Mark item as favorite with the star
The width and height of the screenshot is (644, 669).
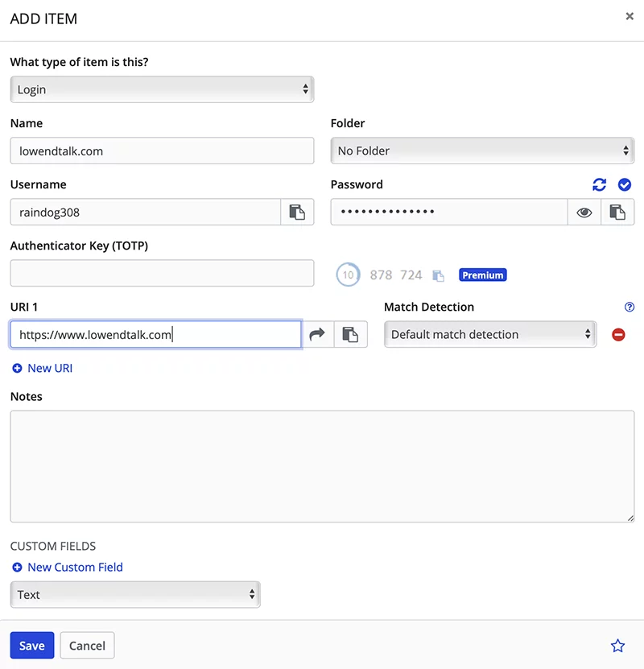coord(617,646)
